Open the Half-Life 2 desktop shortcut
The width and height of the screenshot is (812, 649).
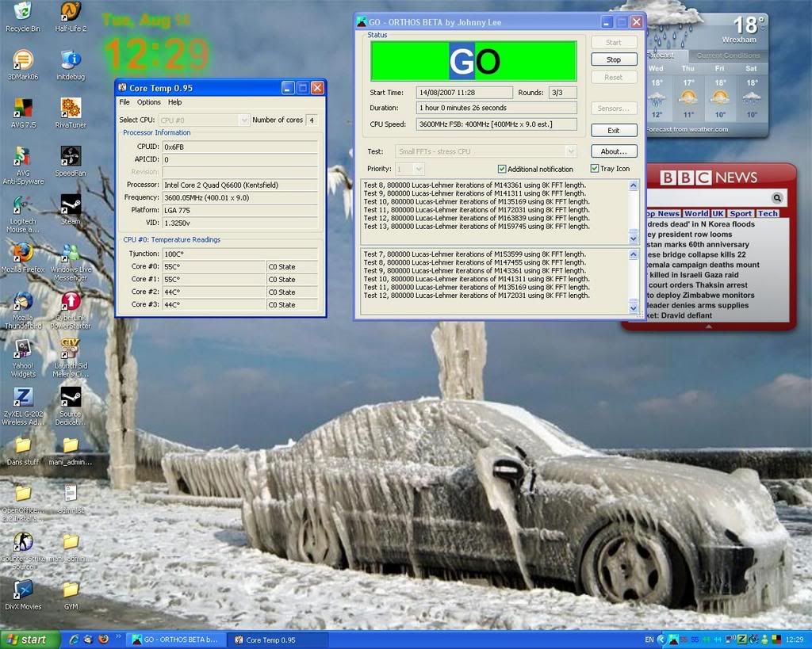pos(71,13)
